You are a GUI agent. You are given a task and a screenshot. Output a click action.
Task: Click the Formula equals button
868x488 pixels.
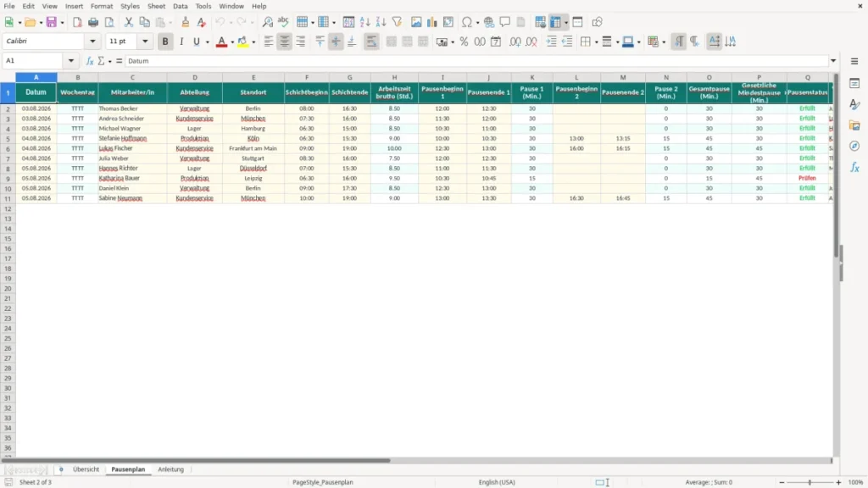[x=119, y=61]
